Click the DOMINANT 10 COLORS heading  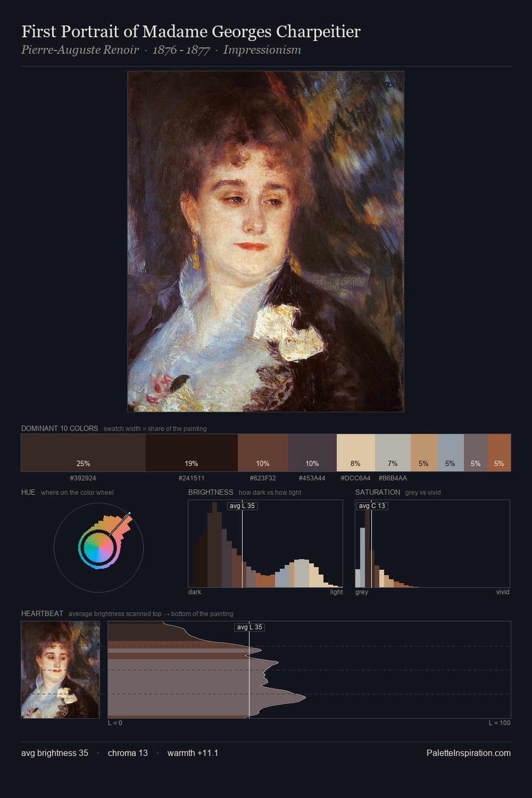click(60, 428)
